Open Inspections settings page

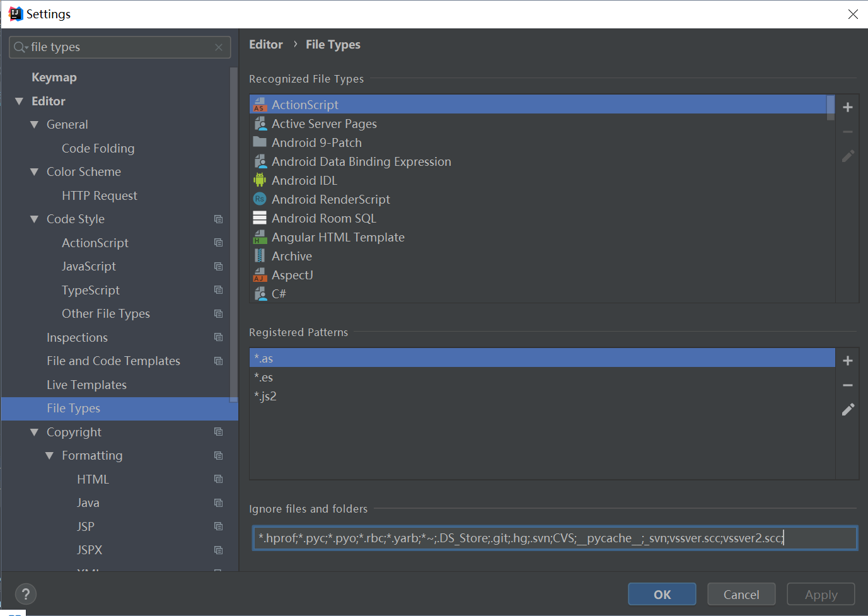77,337
